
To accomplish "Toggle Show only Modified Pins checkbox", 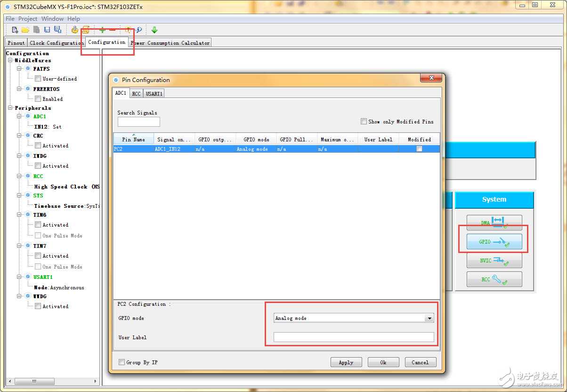I will [x=364, y=121].
